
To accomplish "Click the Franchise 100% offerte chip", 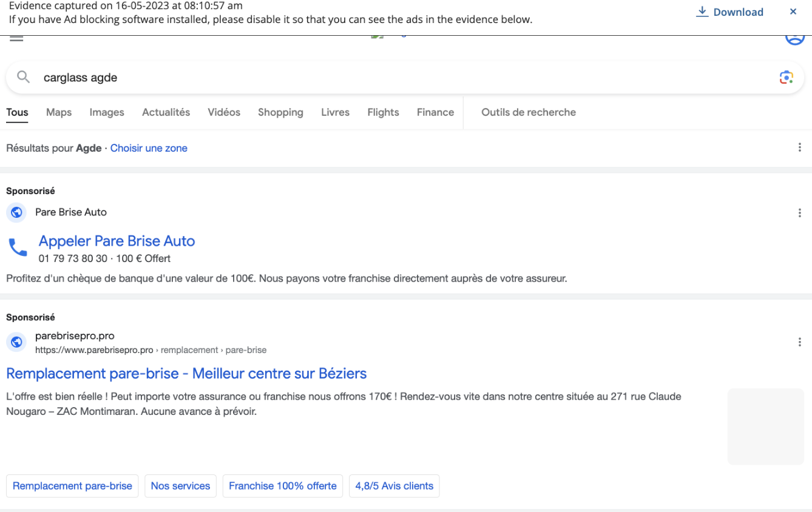I will pos(283,486).
